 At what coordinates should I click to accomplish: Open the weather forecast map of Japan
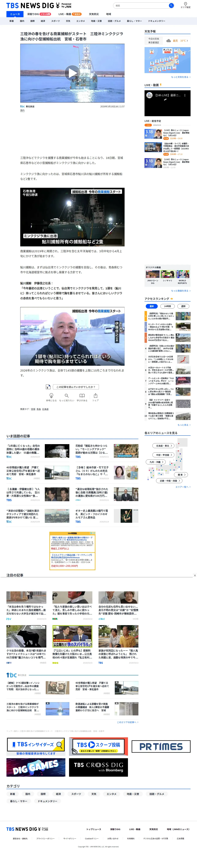tap(167, 60)
